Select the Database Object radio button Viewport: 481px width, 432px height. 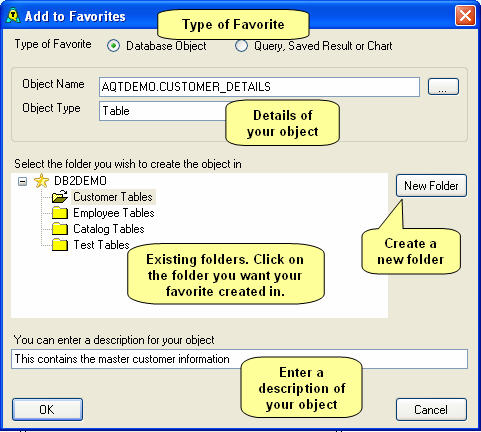(x=113, y=46)
